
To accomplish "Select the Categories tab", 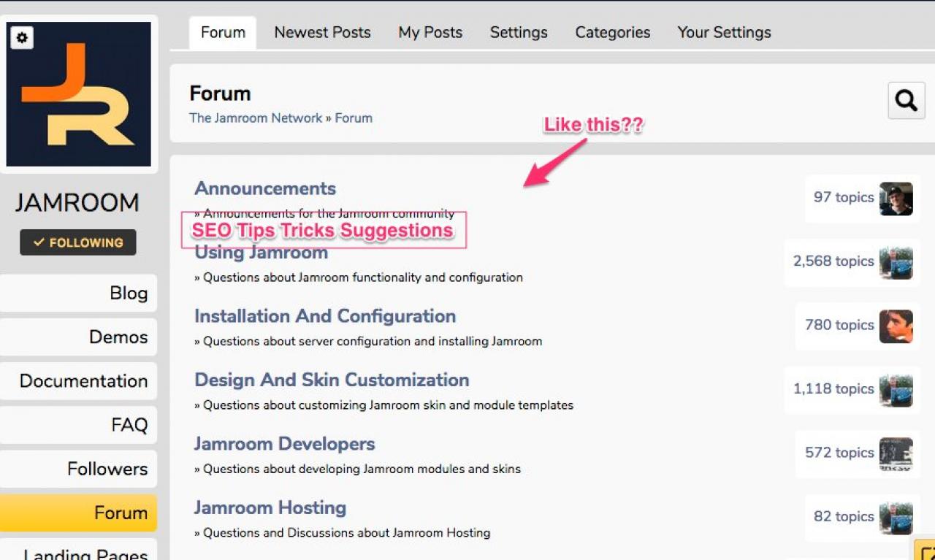I will 612,33.
